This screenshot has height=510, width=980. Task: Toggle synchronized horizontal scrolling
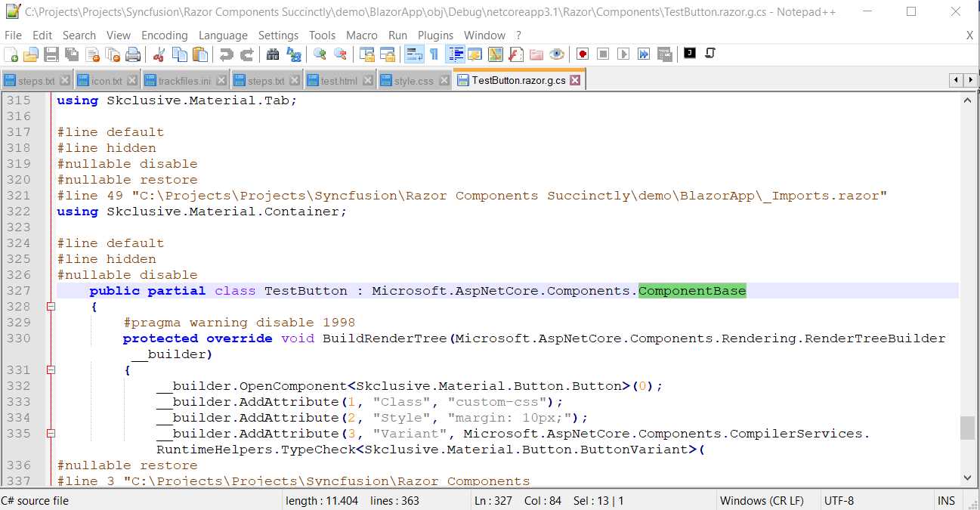coord(387,54)
